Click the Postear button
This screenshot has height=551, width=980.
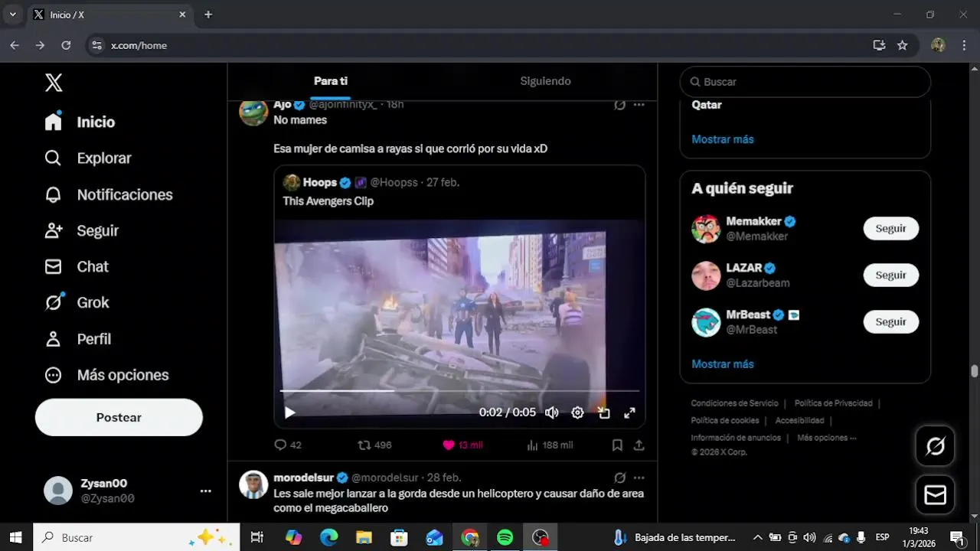(119, 417)
